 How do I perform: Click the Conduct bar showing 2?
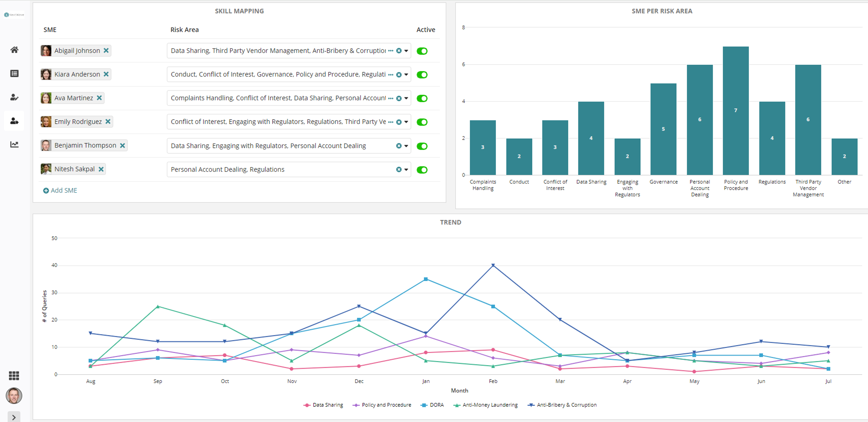[x=519, y=156]
